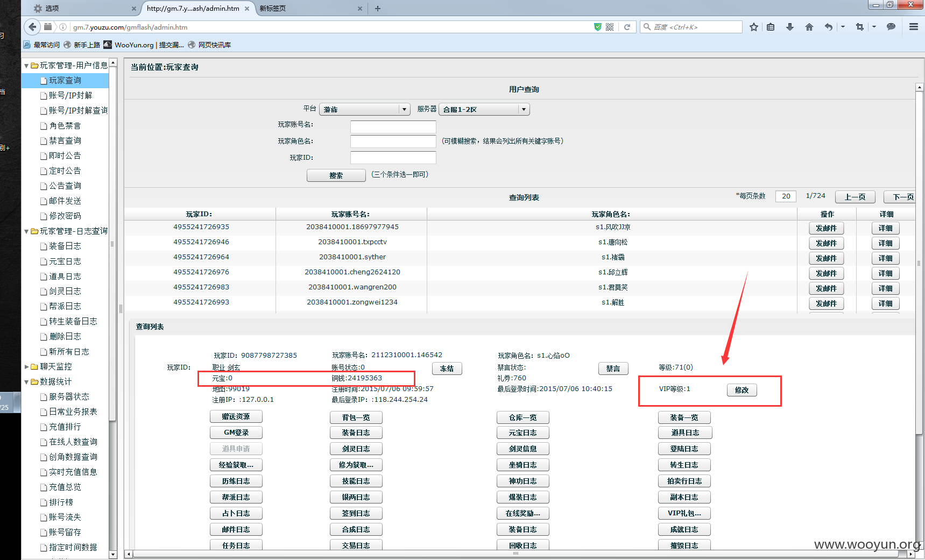Click 禁言 to mute the player
The width and height of the screenshot is (925, 560).
613,368
